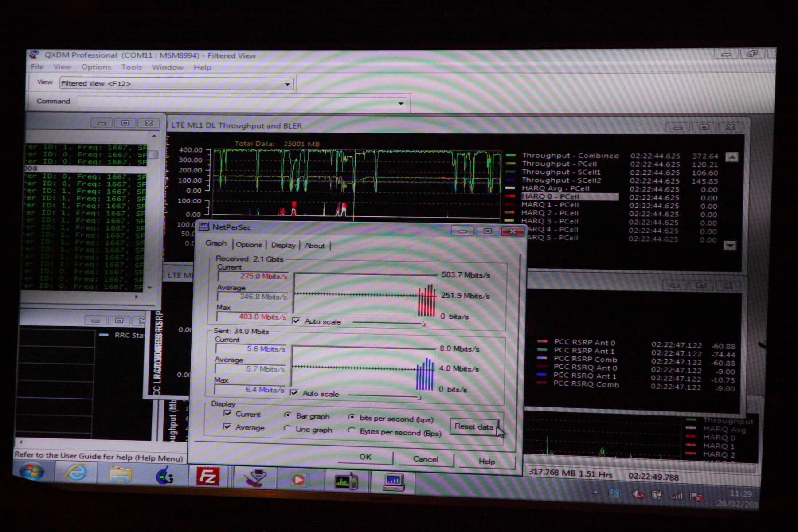
Task: Click the Action Center flag tray icon
Action: pyautogui.click(x=696, y=496)
